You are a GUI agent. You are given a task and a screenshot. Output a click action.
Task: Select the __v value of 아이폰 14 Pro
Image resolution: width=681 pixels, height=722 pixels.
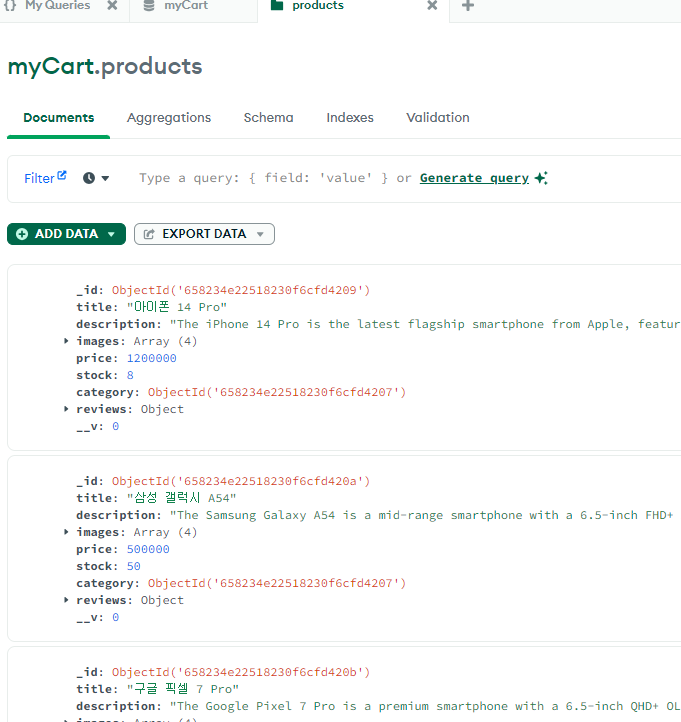pyautogui.click(x=116, y=426)
